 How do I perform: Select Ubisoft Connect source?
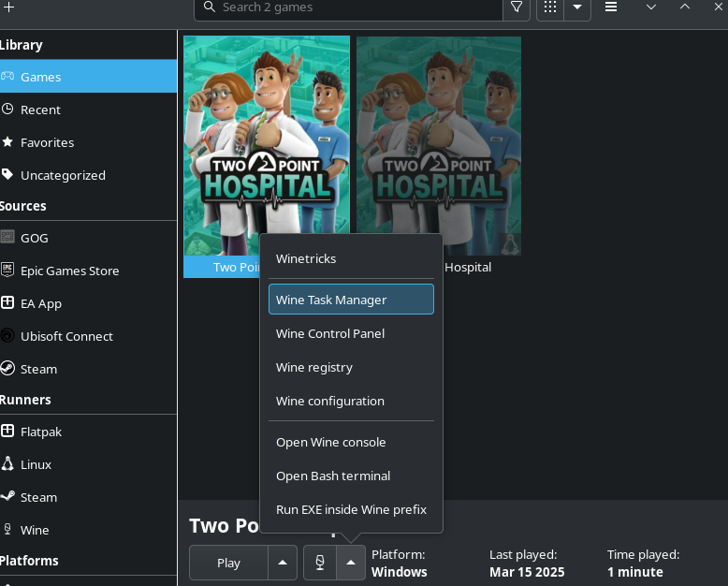click(88, 336)
